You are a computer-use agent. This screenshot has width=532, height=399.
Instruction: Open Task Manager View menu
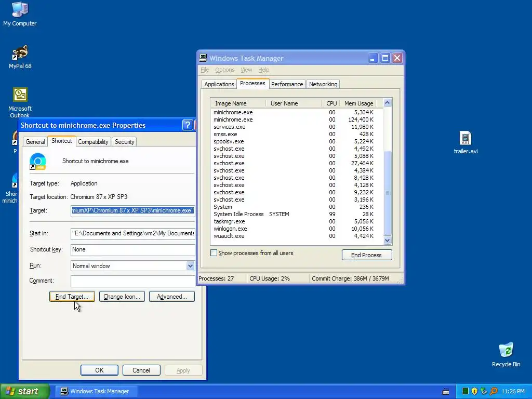(x=246, y=70)
